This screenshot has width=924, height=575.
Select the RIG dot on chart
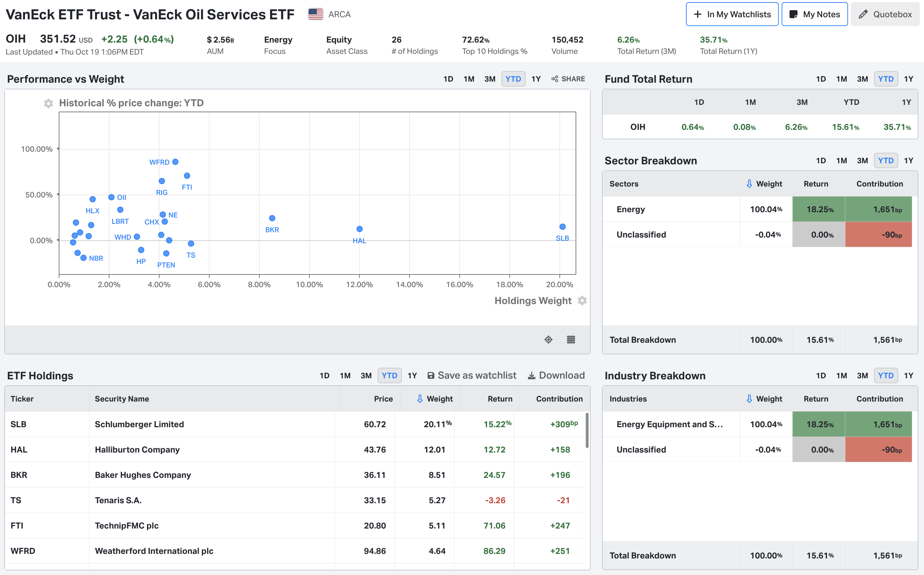(162, 181)
